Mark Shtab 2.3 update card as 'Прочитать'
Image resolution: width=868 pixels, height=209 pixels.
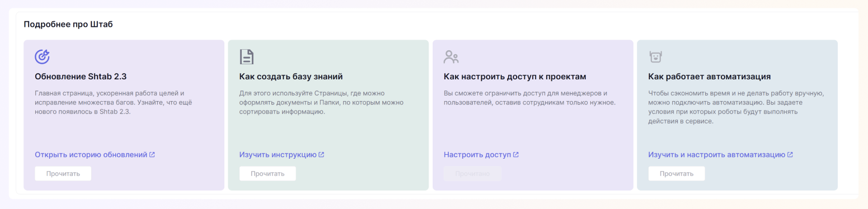coord(63,174)
